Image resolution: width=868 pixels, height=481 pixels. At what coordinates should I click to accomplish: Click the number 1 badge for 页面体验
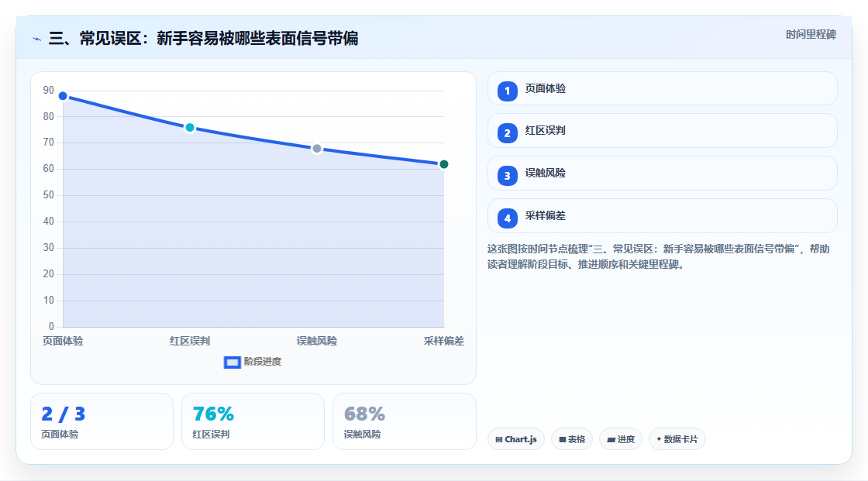click(507, 91)
